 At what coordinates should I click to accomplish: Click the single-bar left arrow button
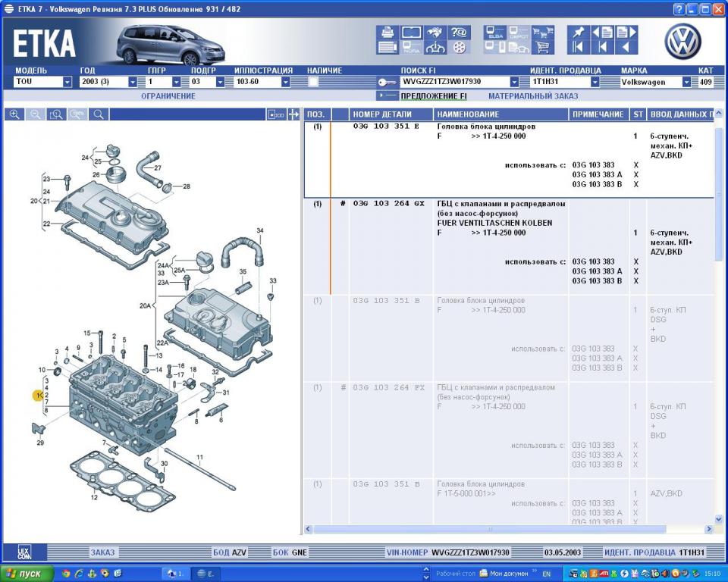pyautogui.click(x=602, y=47)
